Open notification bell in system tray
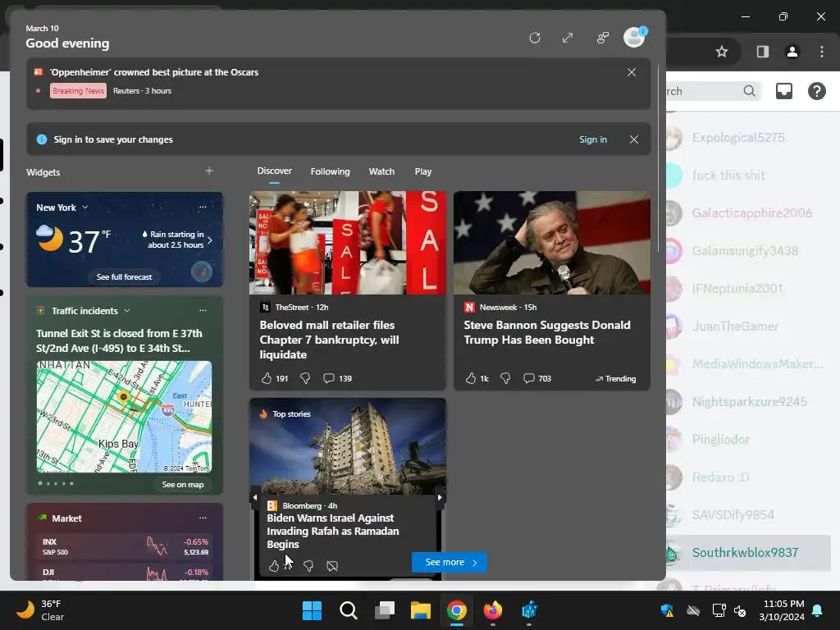This screenshot has width=840, height=630. (818, 610)
